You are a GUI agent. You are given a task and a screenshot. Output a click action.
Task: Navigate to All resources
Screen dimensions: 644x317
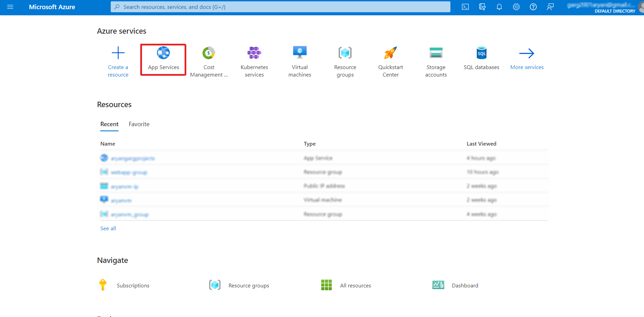356,286
